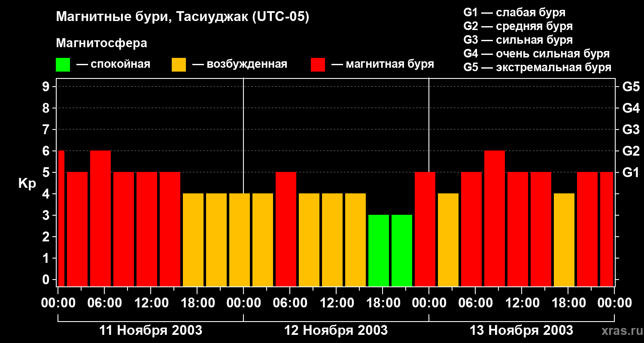Click the G5 storm level label

(x=631, y=87)
